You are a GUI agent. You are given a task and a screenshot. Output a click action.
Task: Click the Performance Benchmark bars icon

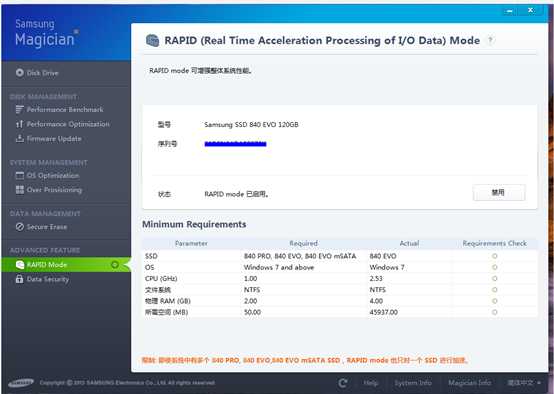pos(20,110)
